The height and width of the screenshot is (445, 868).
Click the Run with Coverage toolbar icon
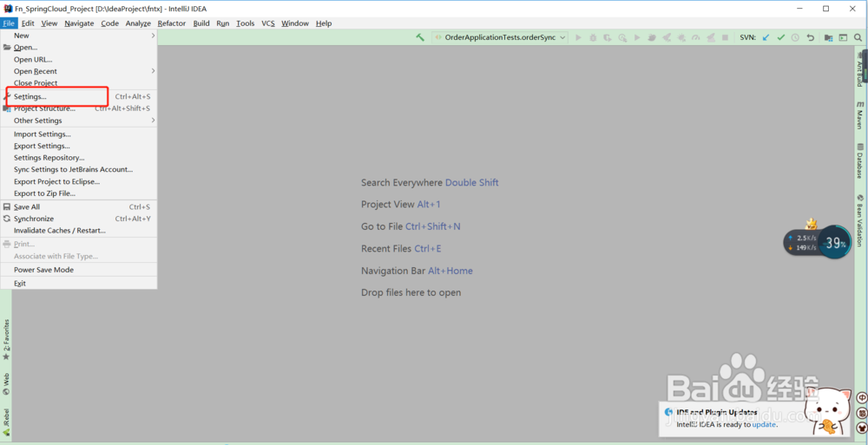pyautogui.click(x=608, y=37)
